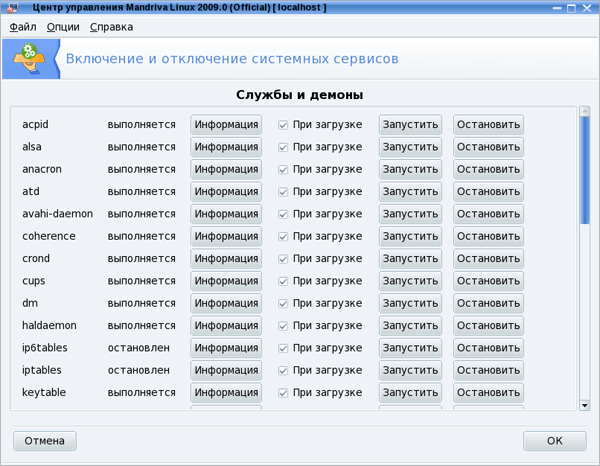Stop alsa with Остановить

point(488,147)
